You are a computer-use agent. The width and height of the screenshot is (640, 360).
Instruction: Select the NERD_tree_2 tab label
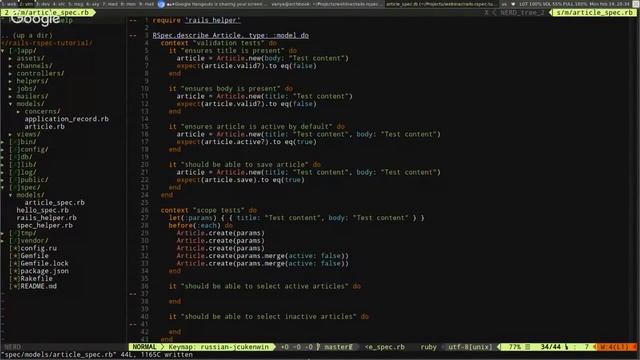[x=522, y=12]
